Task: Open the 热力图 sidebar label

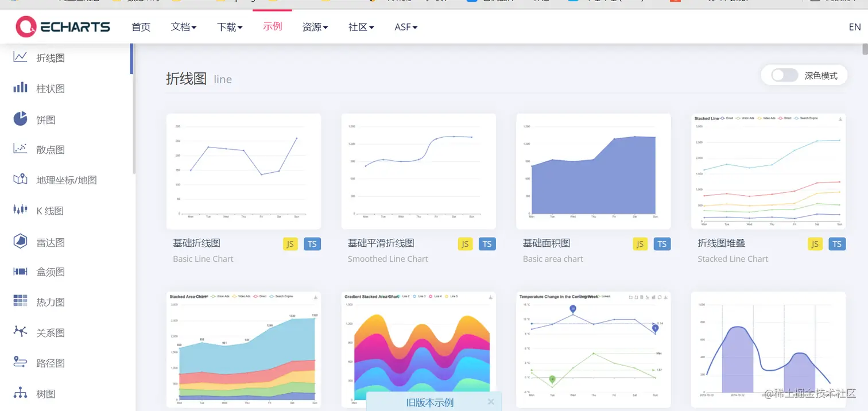Action: [51, 301]
